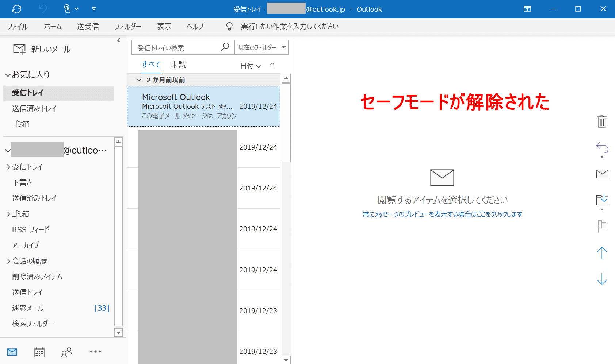
Task: Click the Send/Receive sync icon in title bar
Action: click(x=17, y=9)
